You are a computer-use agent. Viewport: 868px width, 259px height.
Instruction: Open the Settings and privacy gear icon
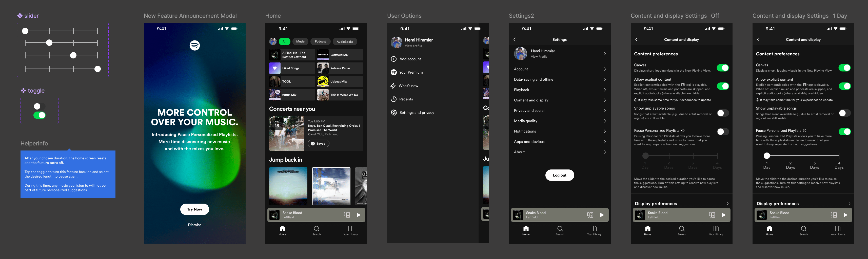coord(393,113)
